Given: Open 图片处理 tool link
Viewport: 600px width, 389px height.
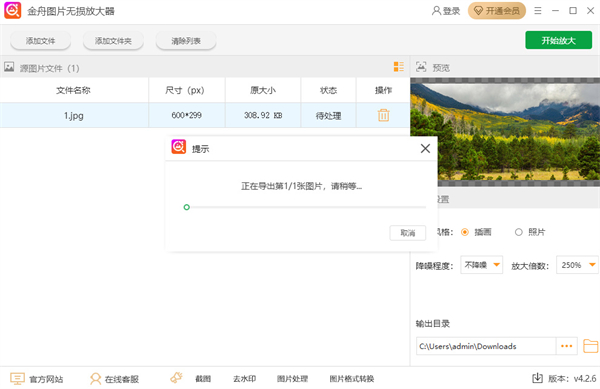Looking at the screenshot, I should [292, 379].
